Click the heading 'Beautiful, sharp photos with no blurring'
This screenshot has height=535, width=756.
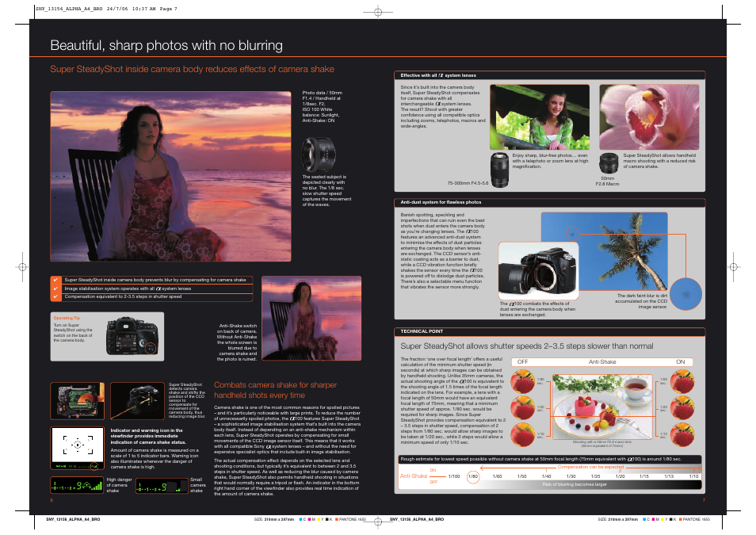(x=166, y=45)
